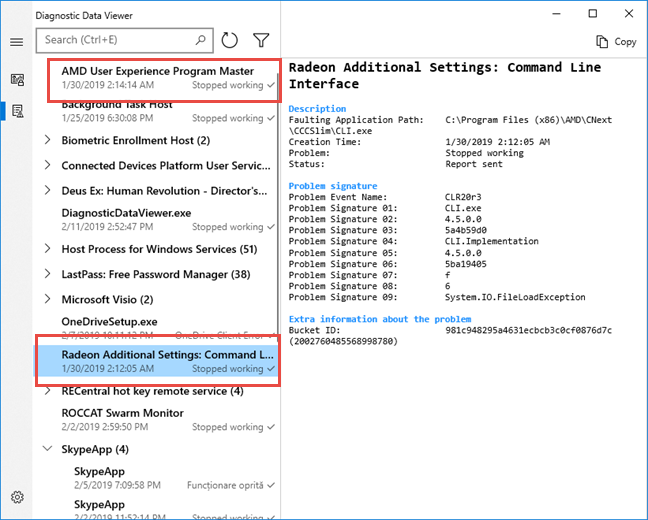Select OneDriveSetup.exe report
This screenshot has width=648, height=520.
[x=156, y=327]
